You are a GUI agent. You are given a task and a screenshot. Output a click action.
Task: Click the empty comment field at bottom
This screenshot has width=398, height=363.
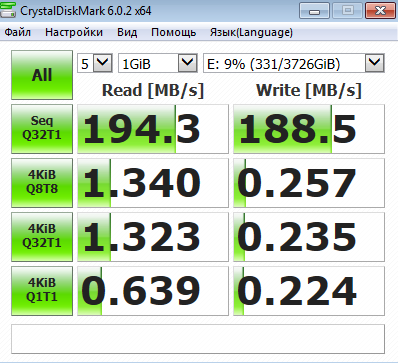(x=198, y=339)
